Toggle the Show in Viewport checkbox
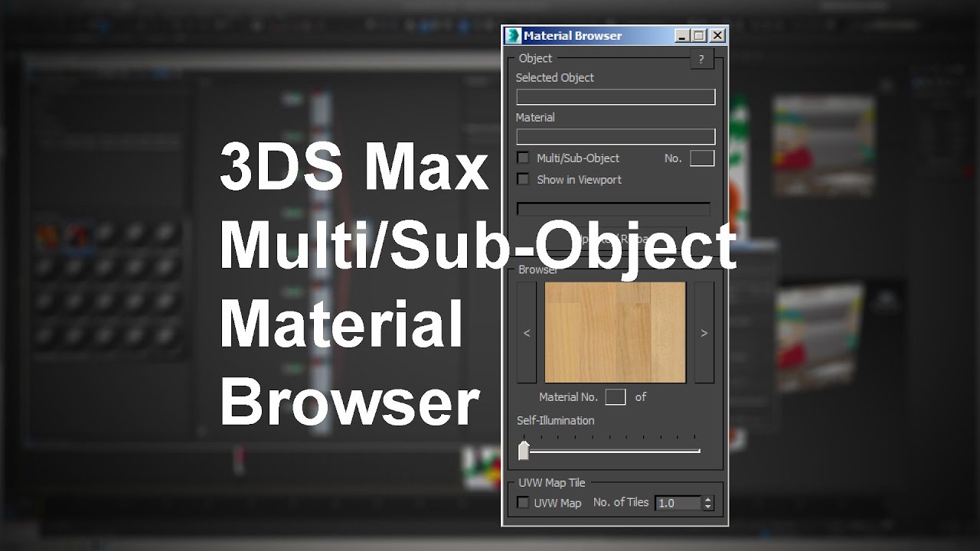Viewport: 980px width, 551px height. tap(523, 179)
